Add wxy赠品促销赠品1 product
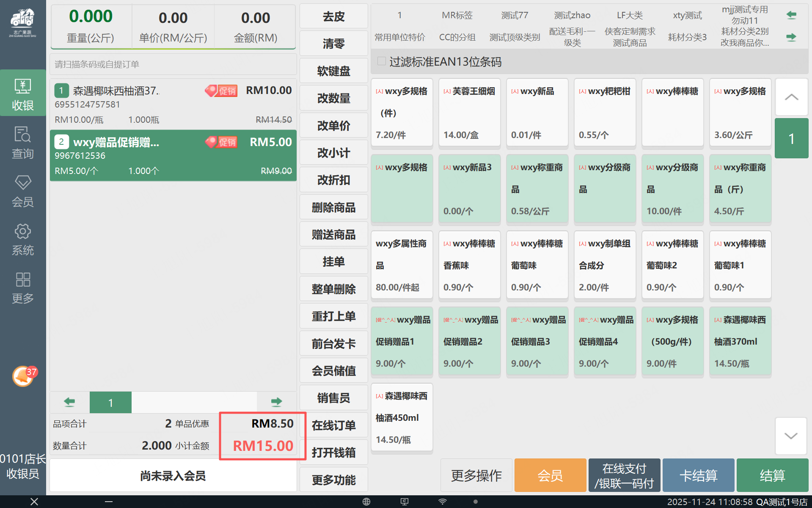Viewport: 812px width, 508px height. (402, 341)
